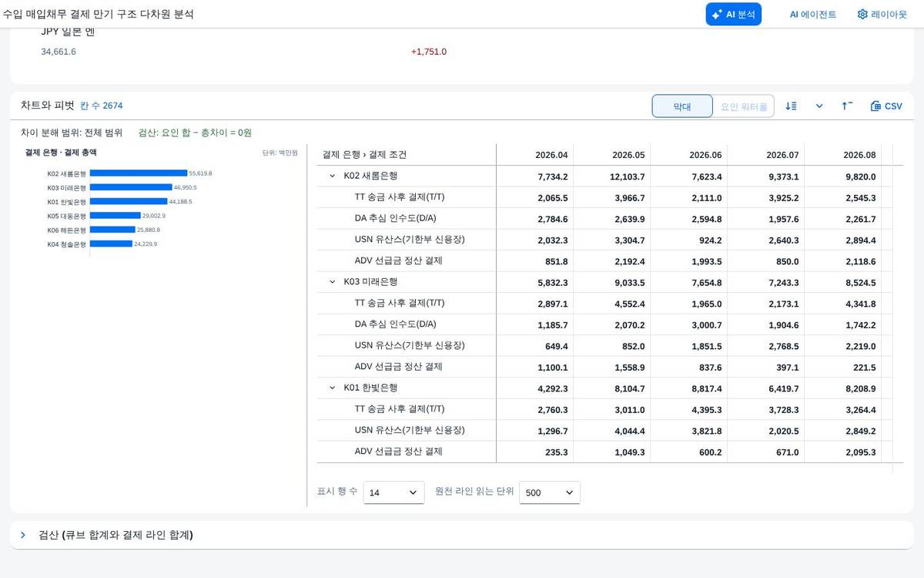Screen dimensions: 924x578
Task: Click the 2026.06 column header
Action: click(689, 155)
